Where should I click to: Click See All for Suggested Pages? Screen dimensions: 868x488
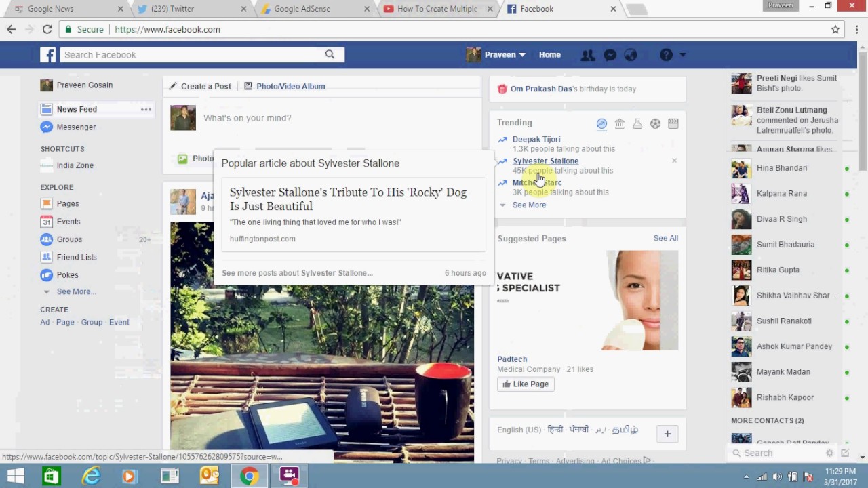click(666, 238)
